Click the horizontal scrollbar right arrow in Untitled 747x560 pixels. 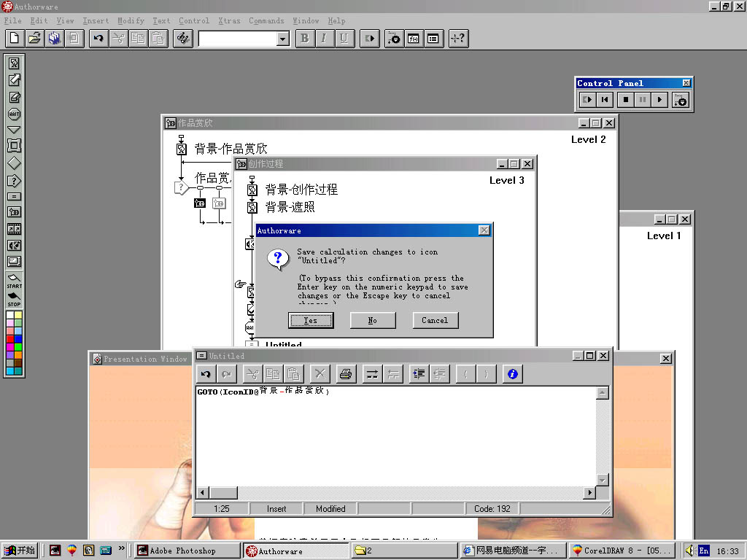589,492
